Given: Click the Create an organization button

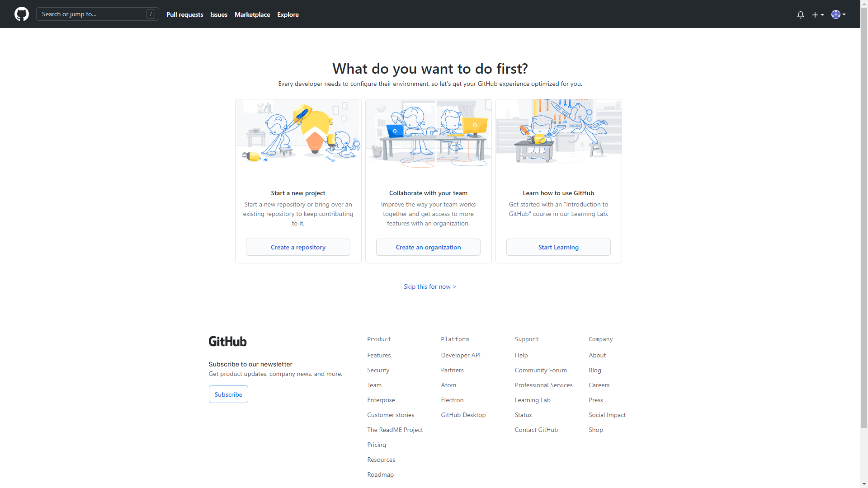Looking at the screenshot, I should click(428, 247).
